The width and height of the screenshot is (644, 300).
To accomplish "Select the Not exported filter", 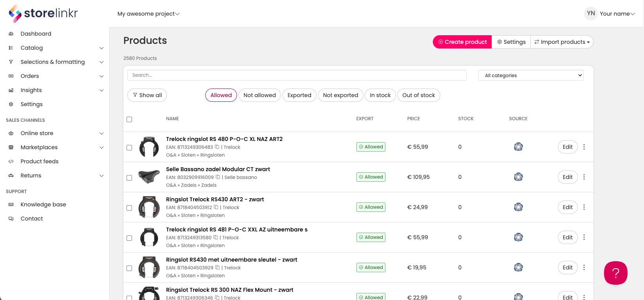I will click(340, 95).
